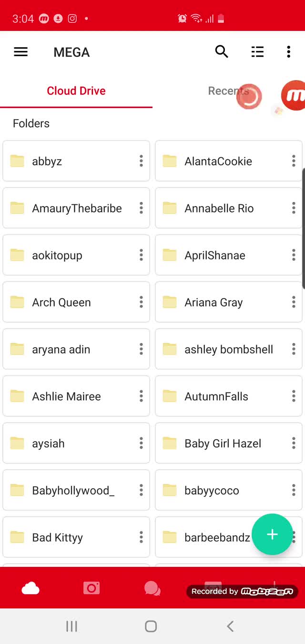Open the Chat icon in bottom bar
305x644 pixels.
coord(152,589)
